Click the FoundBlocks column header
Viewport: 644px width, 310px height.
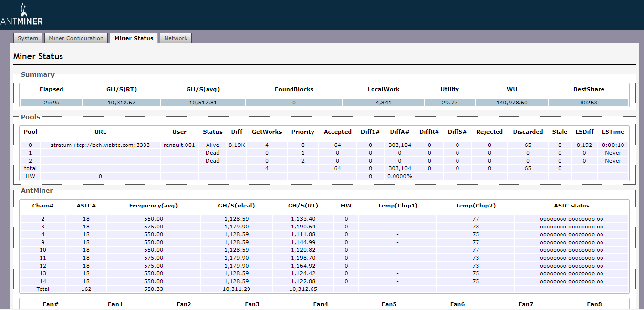pyautogui.click(x=294, y=89)
